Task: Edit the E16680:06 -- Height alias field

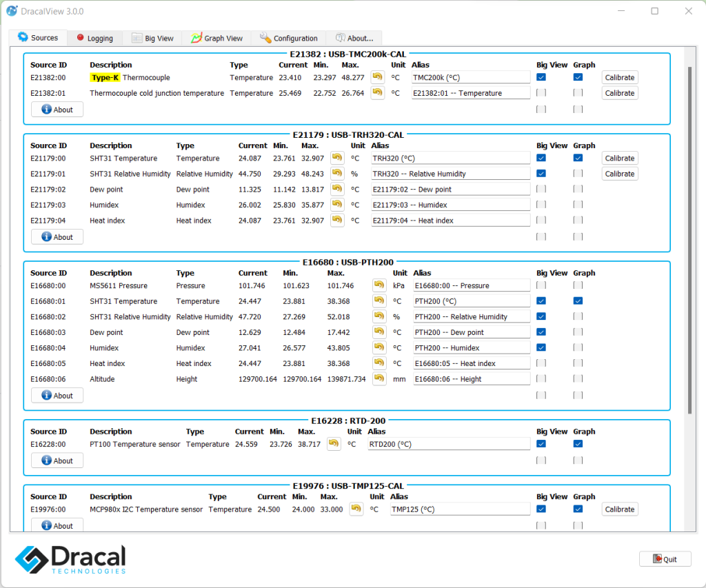Action: (472, 378)
